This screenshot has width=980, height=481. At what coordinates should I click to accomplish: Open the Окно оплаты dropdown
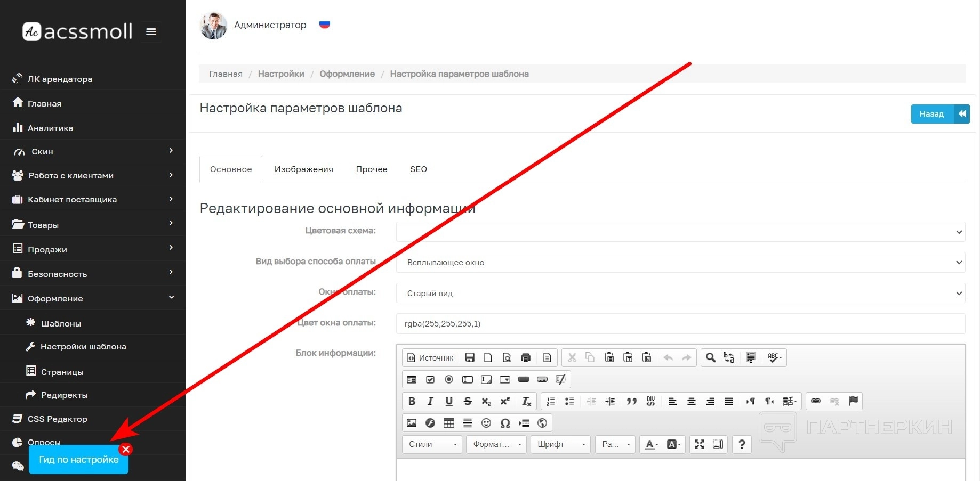(680, 293)
